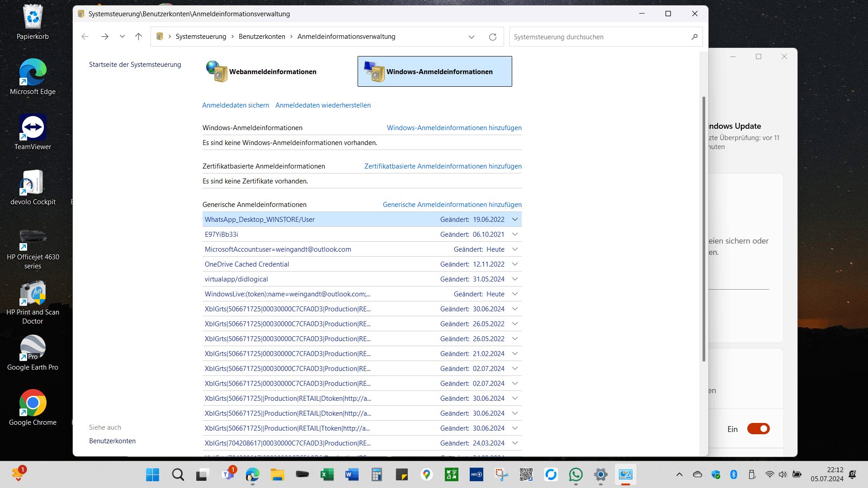Click the refresh icon in address bar
Viewport: 868px width, 488px height.
[x=493, y=37]
